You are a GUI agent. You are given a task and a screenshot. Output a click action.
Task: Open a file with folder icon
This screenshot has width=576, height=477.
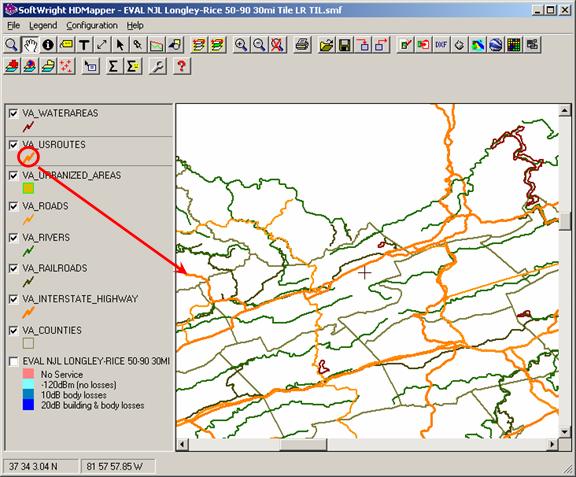[x=327, y=45]
